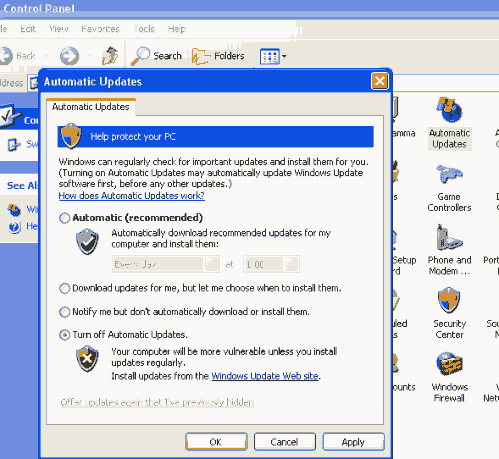Open the Tools menu

point(144,29)
